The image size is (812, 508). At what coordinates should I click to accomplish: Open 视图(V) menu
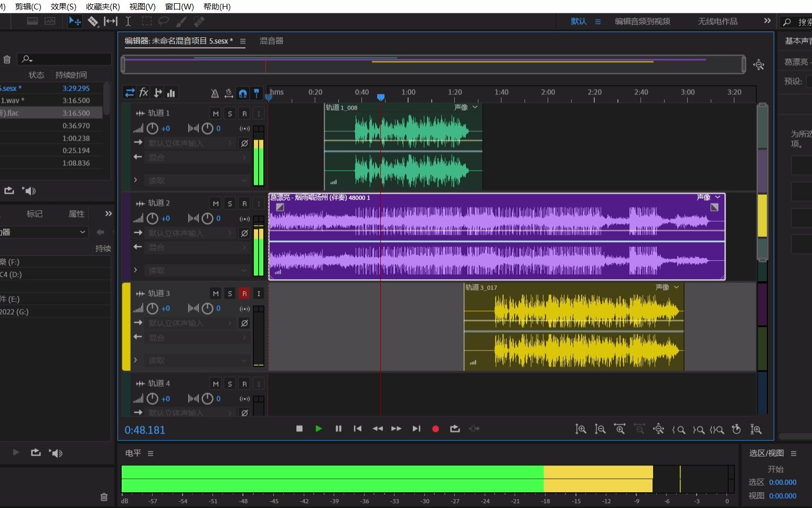coord(142,6)
